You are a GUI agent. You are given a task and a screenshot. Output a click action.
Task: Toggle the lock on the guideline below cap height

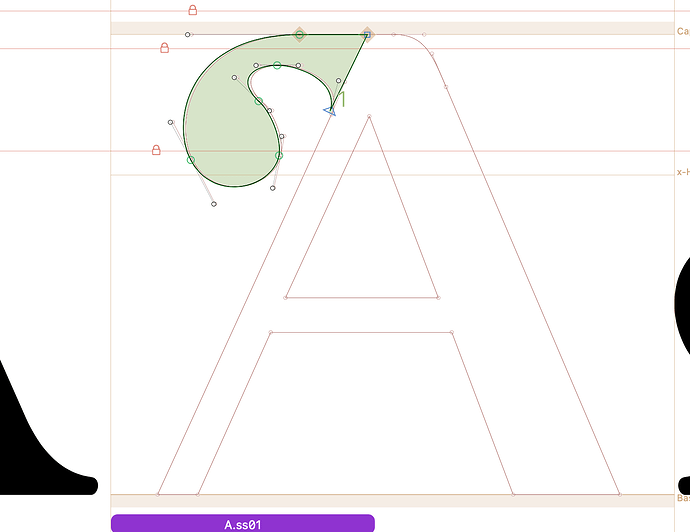coord(165,48)
